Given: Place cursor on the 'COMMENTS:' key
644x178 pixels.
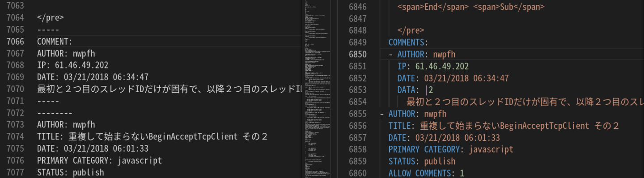Looking at the screenshot, I should [x=408, y=42].
